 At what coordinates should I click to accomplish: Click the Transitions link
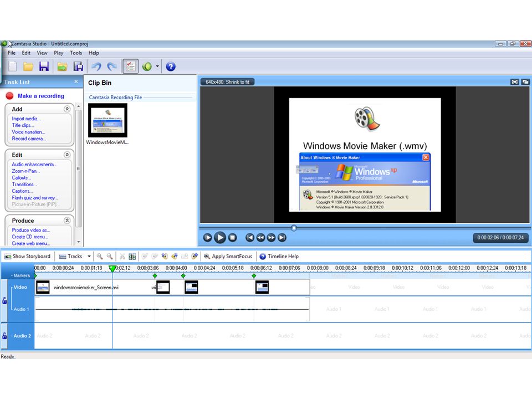[24, 185]
